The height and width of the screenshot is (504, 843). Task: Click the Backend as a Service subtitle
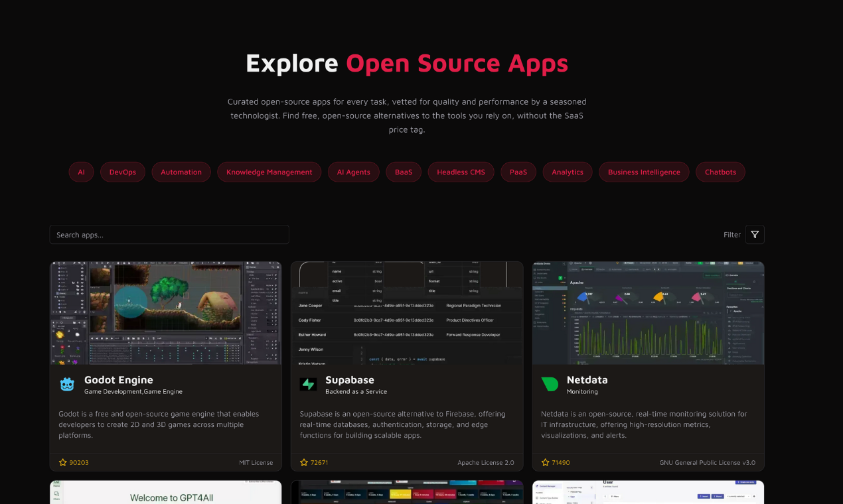click(x=356, y=392)
